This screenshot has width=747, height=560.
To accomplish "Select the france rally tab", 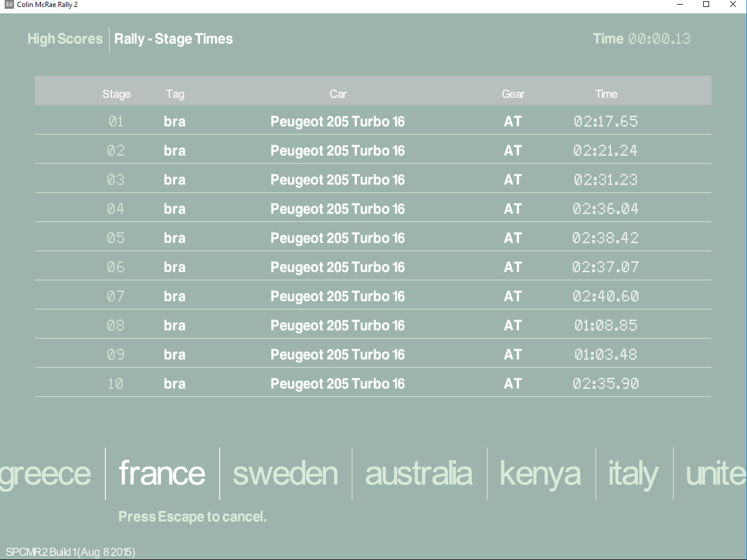I will (162, 474).
